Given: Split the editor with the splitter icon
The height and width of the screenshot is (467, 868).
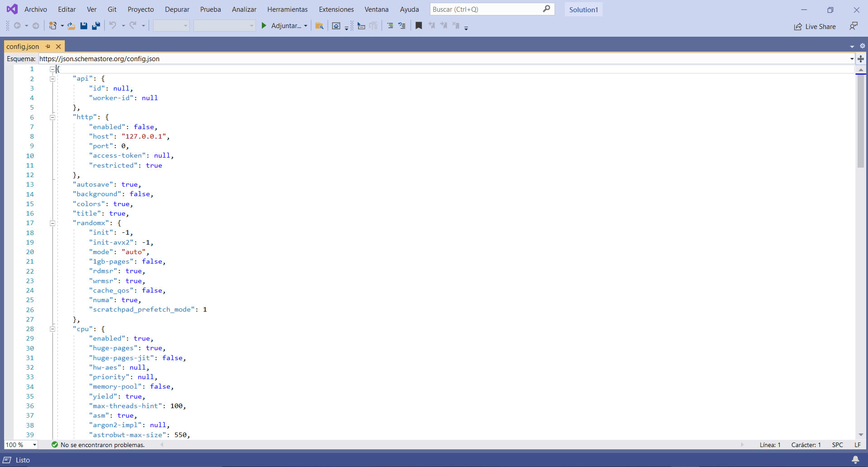Looking at the screenshot, I should click(x=861, y=59).
